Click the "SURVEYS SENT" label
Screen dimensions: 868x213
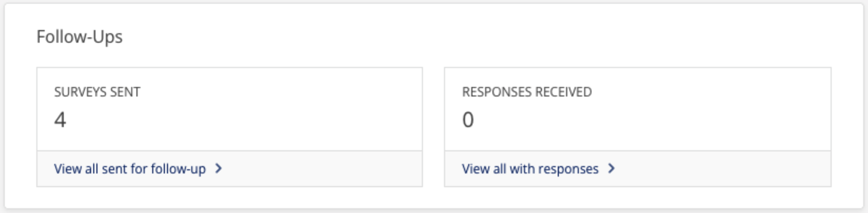click(97, 92)
